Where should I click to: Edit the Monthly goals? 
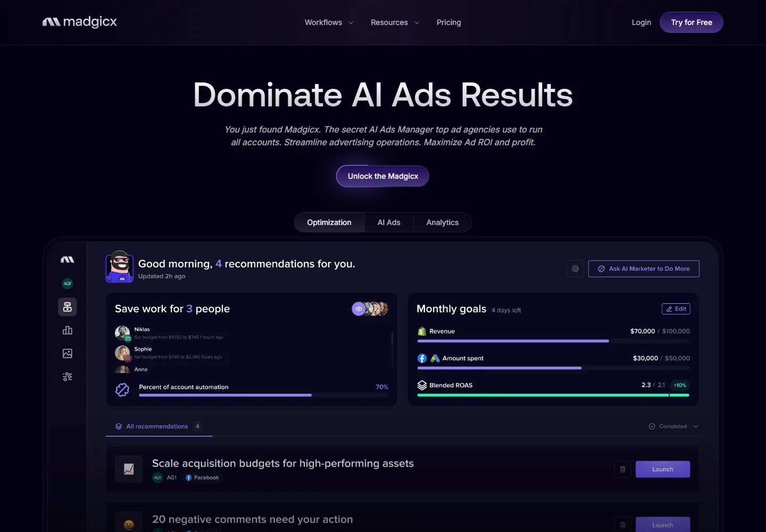[676, 309]
